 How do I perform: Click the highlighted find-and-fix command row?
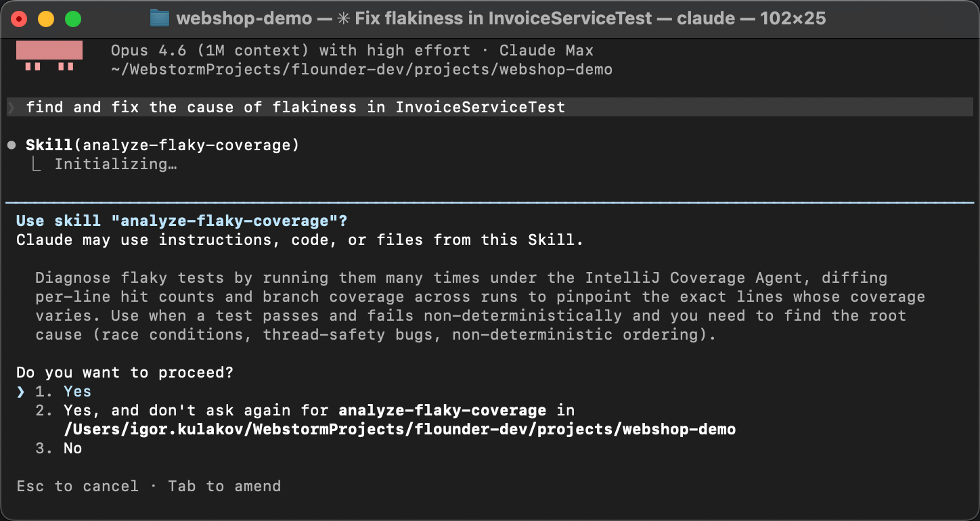click(x=294, y=107)
